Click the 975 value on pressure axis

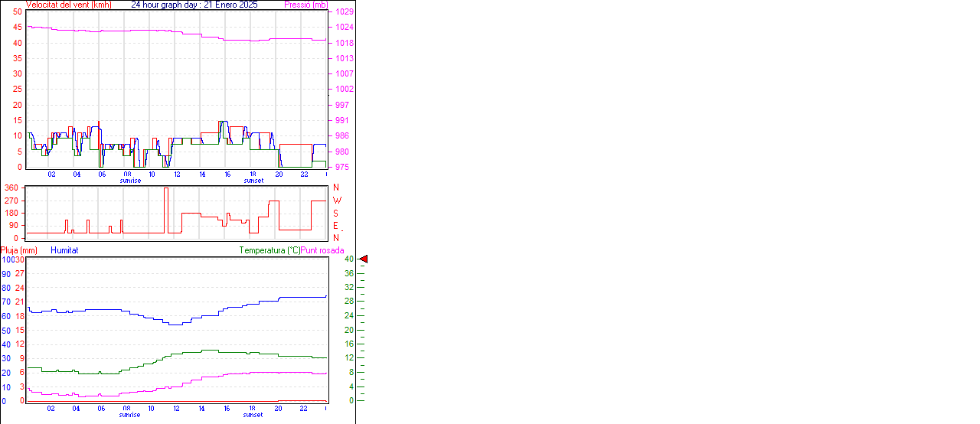pos(342,167)
